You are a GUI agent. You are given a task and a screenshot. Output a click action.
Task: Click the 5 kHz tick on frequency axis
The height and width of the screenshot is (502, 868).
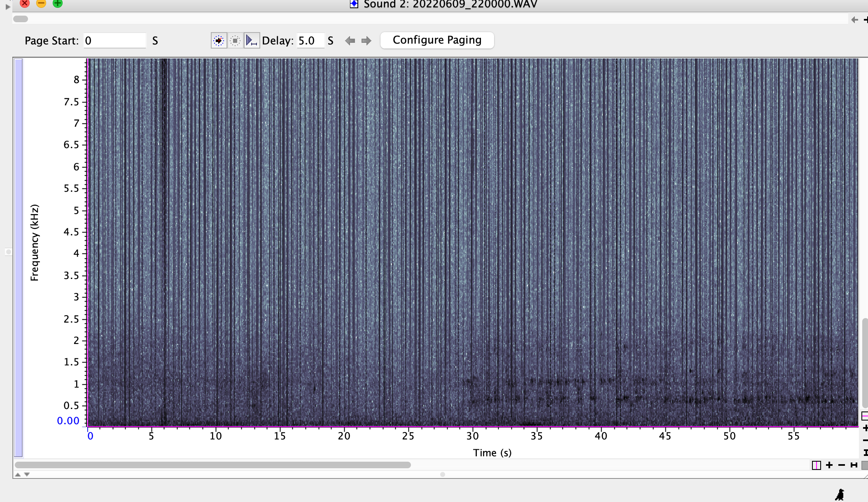click(77, 210)
